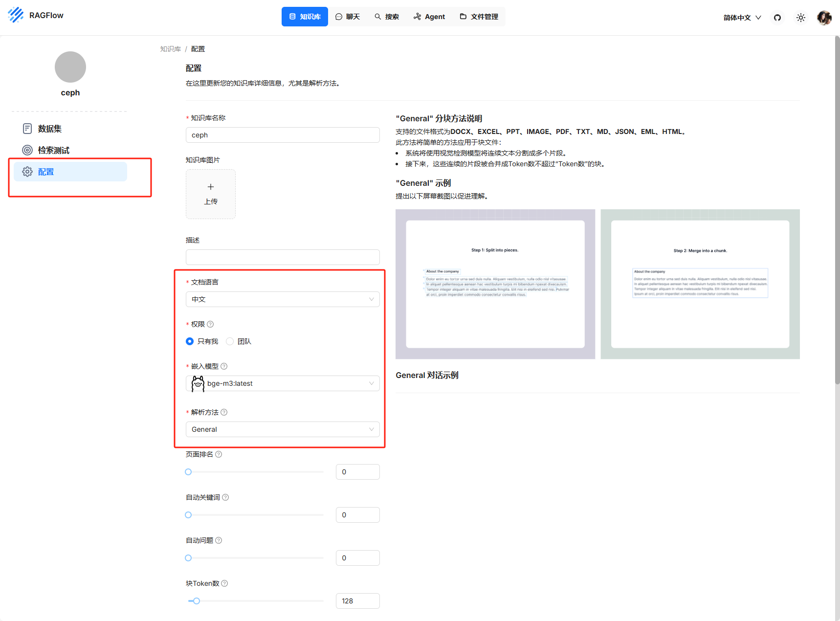
Task: Click the help icon beside 自动问题
Action: tap(219, 540)
